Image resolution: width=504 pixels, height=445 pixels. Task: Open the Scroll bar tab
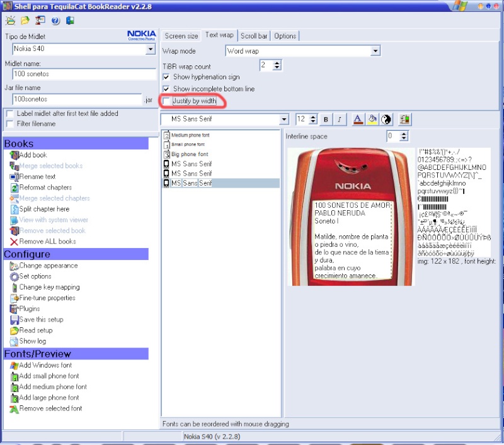click(254, 36)
